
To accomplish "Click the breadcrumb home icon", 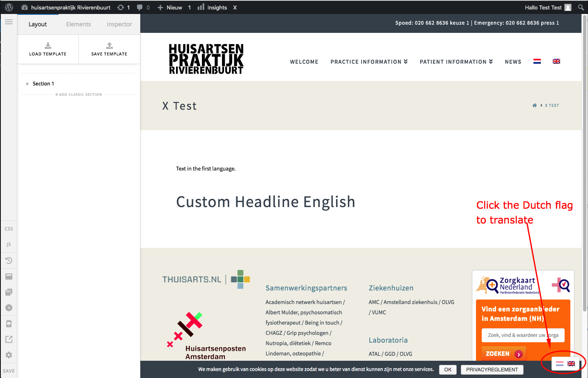I will [534, 106].
